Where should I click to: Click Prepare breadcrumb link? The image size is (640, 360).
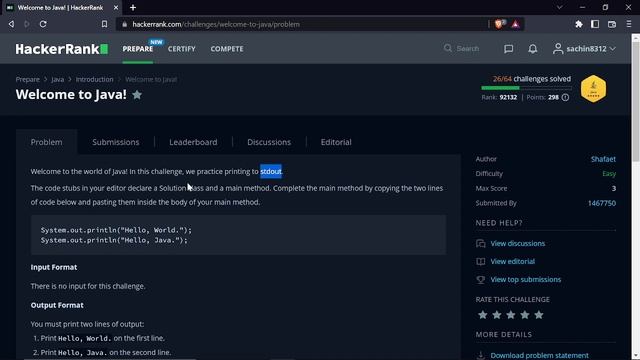(x=28, y=80)
